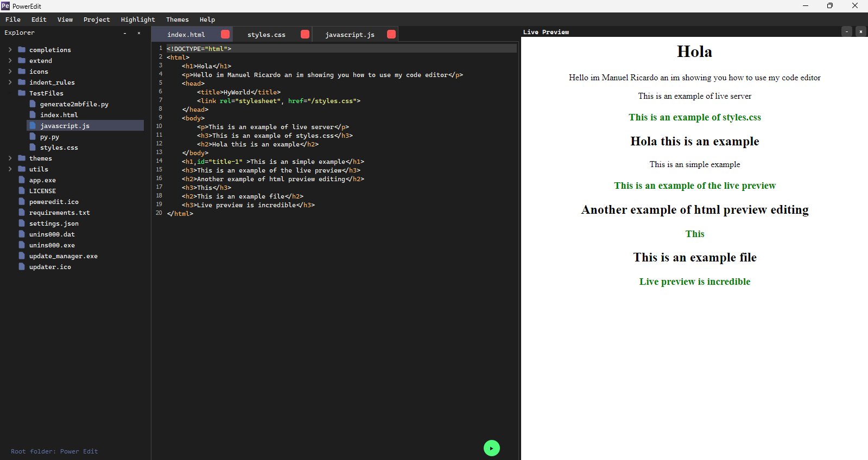Click the completions folder icon
The height and width of the screenshot is (460, 868).
tap(22, 49)
